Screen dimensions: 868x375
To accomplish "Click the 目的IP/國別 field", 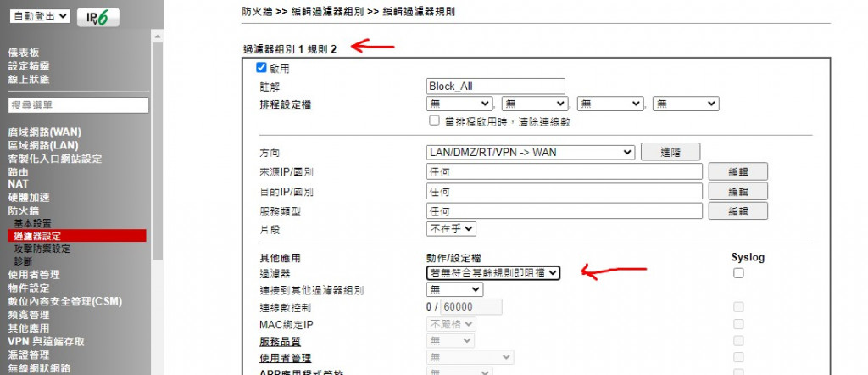I will pyautogui.click(x=565, y=192).
